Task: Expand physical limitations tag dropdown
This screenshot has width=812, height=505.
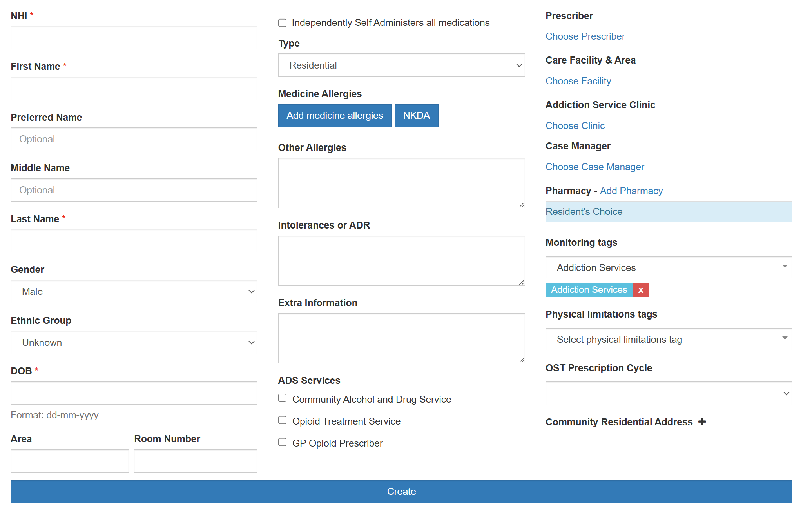Action: click(x=668, y=340)
